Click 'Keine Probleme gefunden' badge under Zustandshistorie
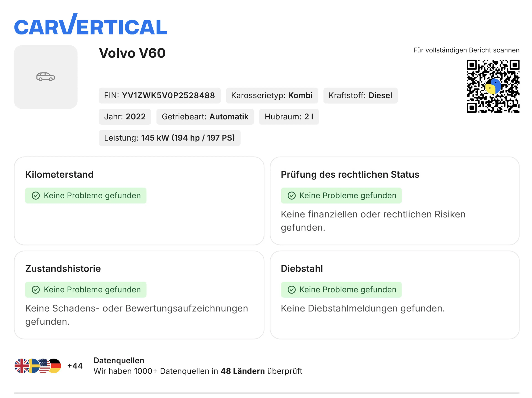This screenshot has width=532, height=398. 86,290
